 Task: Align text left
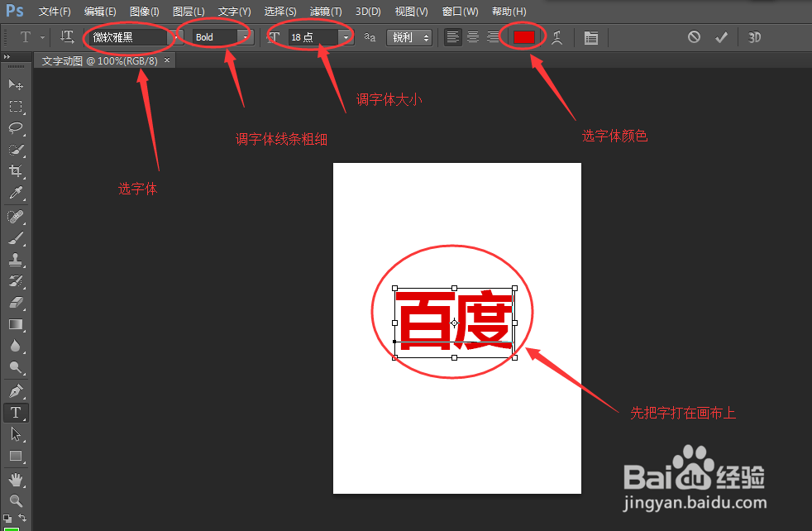452,37
